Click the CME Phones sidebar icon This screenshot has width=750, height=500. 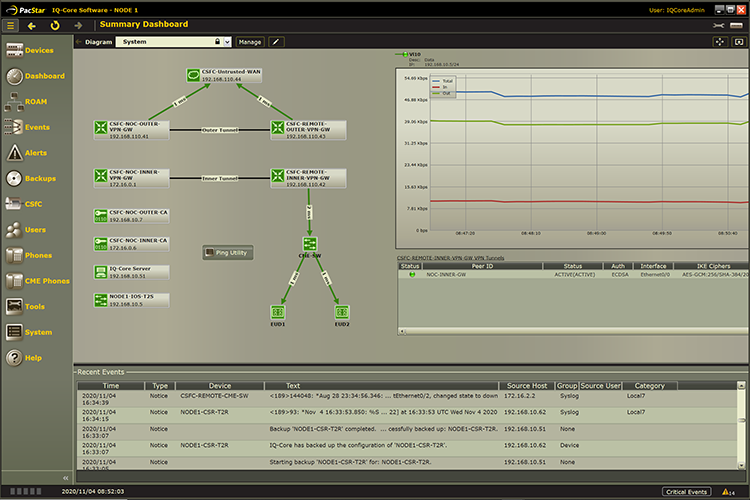(14, 281)
